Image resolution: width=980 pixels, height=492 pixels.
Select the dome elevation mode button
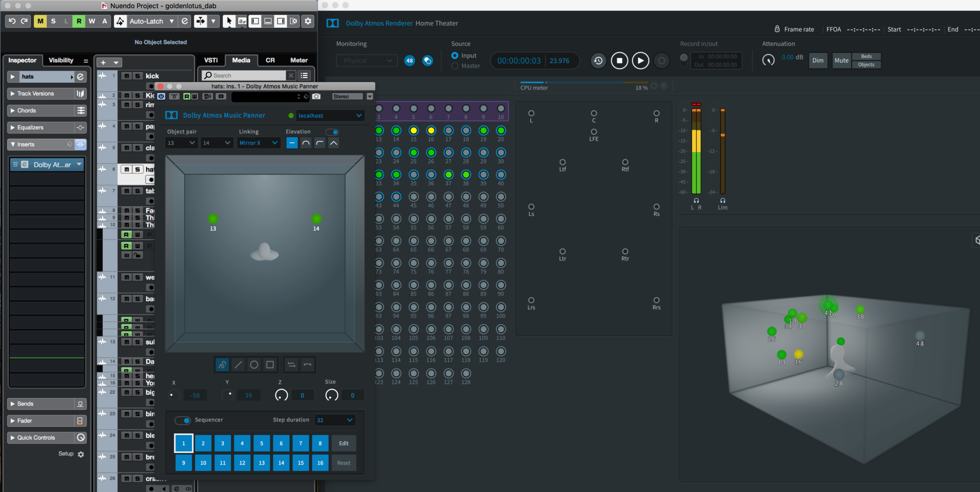306,143
